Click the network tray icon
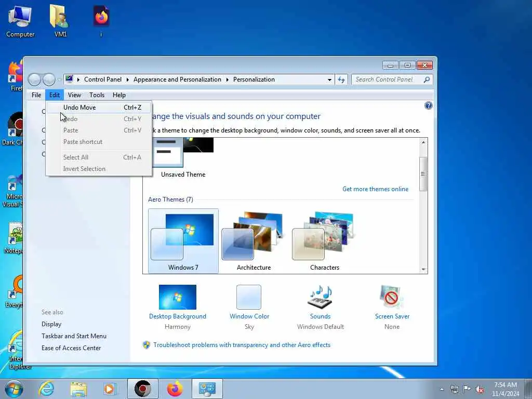Image resolution: width=532 pixels, height=399 pixels. pyautogui.click(x=454, y=389)
